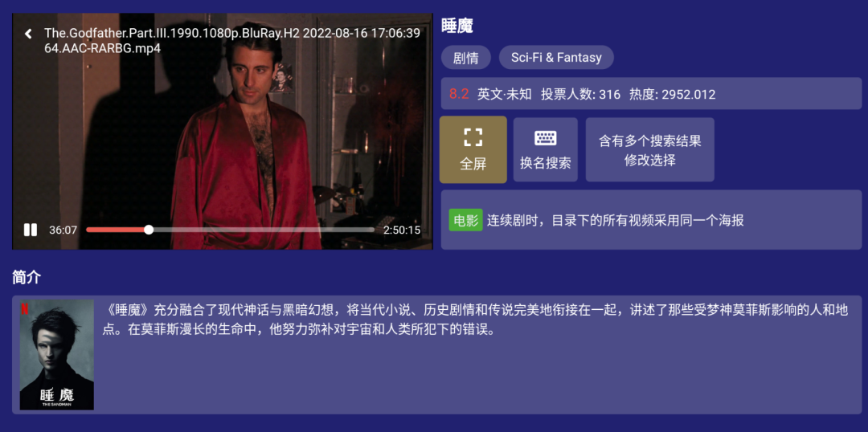Click the red 8.2 rating score
Viewport: 868px width, 432px height.
459,94
